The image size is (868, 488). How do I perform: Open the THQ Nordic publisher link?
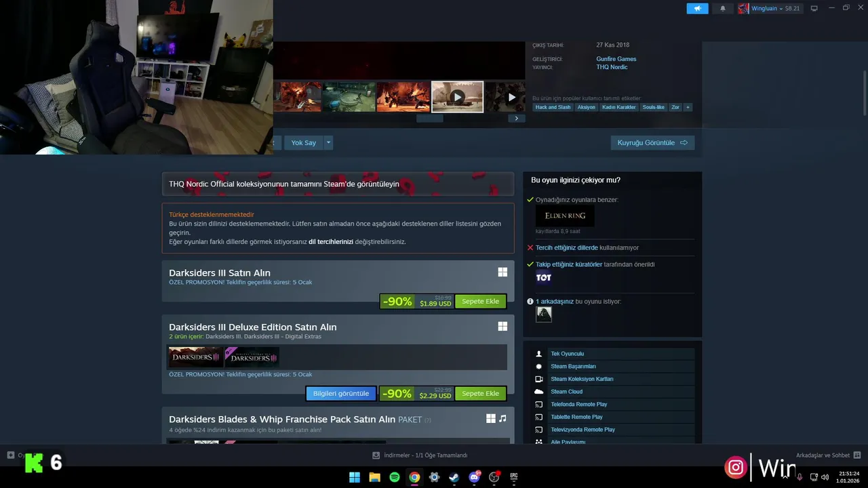click(612, 67)
